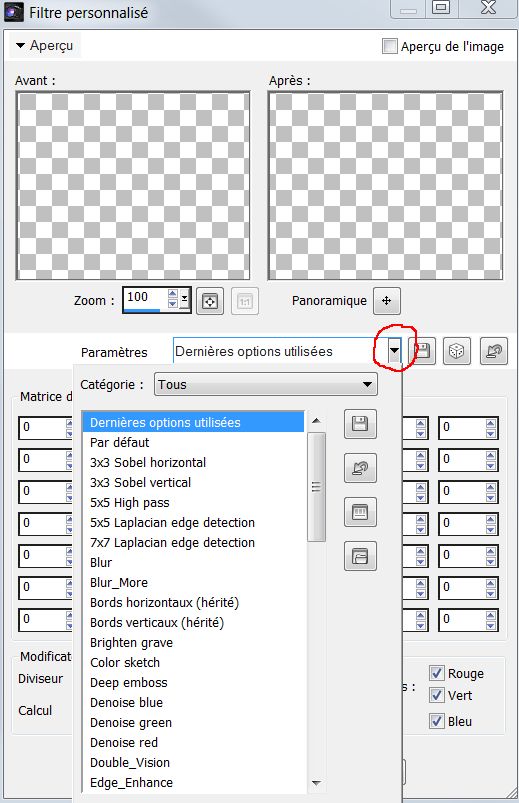
Task: Click the save preset icon inside dropdown panel
Action: (x=360, y=424)
